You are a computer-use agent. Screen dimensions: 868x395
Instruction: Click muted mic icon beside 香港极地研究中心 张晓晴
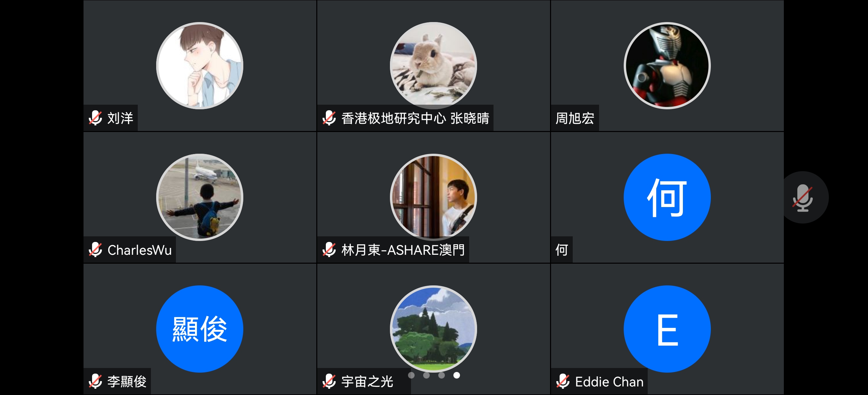[329, 118]
